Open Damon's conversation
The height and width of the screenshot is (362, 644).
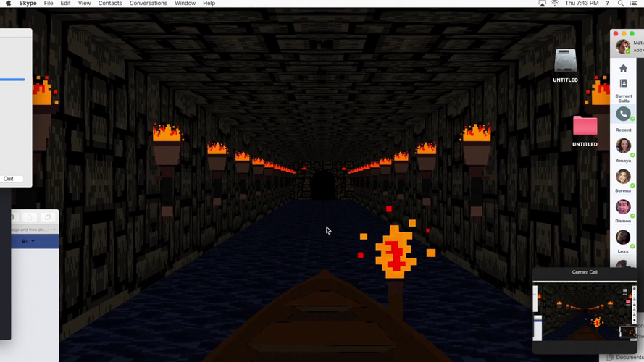(x=623, y=207)
